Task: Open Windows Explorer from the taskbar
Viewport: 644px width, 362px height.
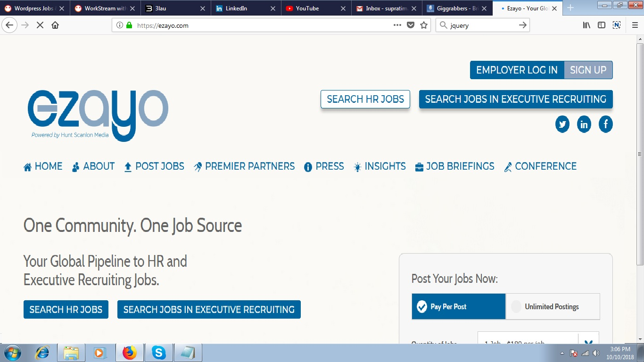Action: pos(71,353)
